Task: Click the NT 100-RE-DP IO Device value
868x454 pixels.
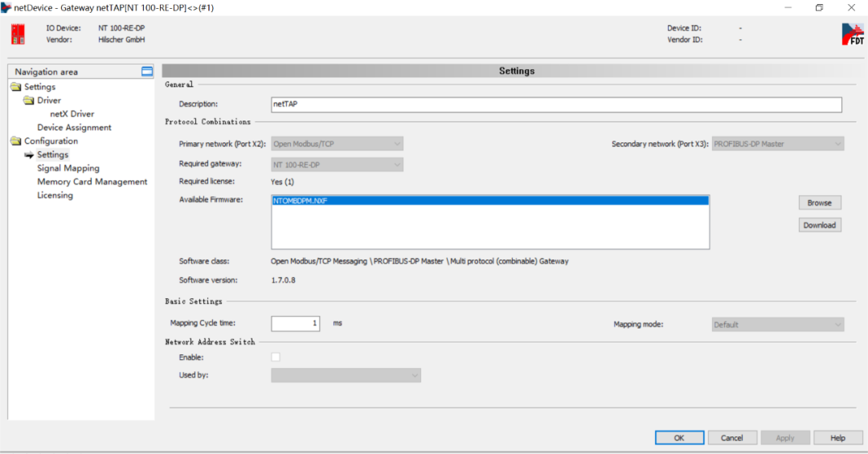Action: [x=121, y=27]
